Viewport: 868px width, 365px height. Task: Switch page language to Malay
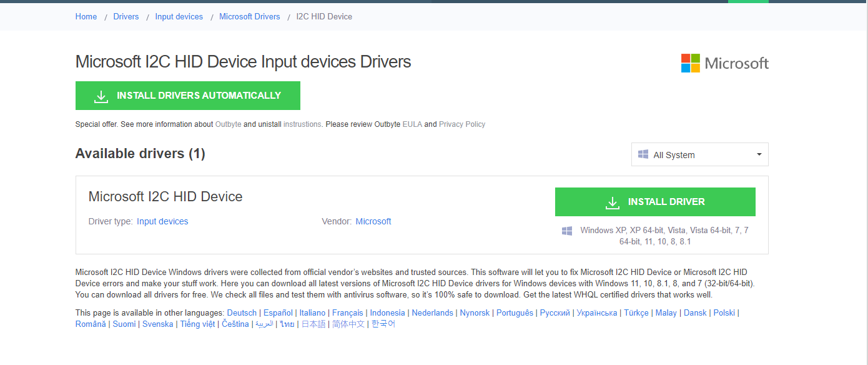tap(666, 312)
